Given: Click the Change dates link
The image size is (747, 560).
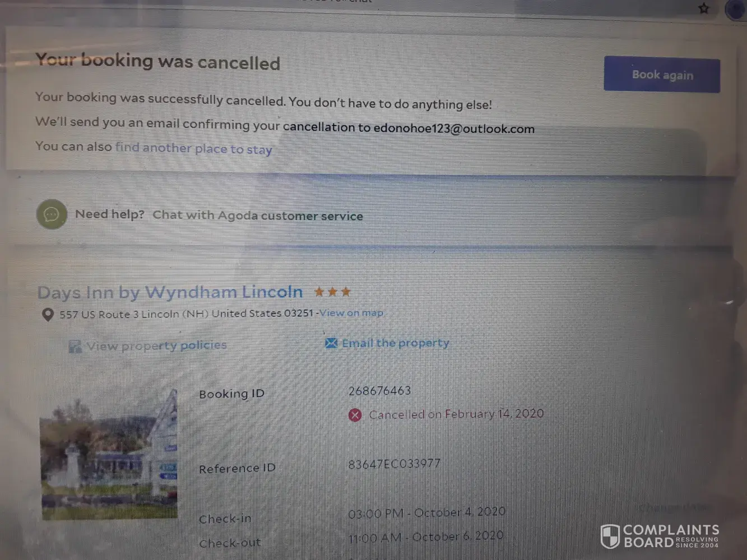Looking at the screenshot, I should [x=675, y=508].
